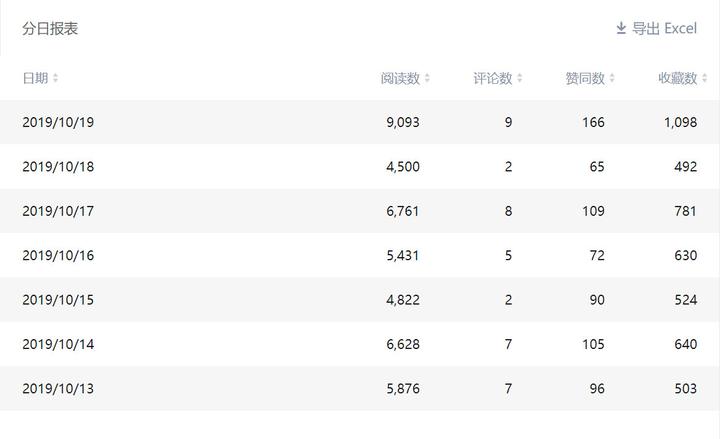The height and width of the screenshot is (439, 720).
Task: Sort by the 阅读数 column arrows
Action: coord(427,78)
